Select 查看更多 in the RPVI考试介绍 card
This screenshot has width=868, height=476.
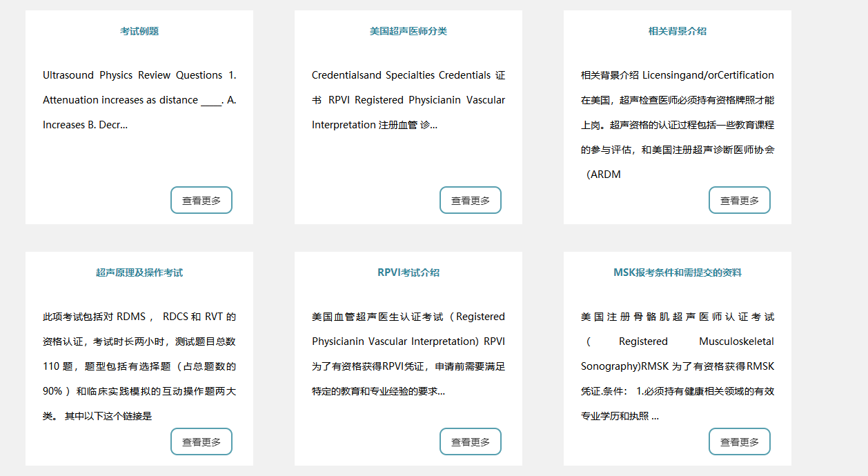pos(470,442)
